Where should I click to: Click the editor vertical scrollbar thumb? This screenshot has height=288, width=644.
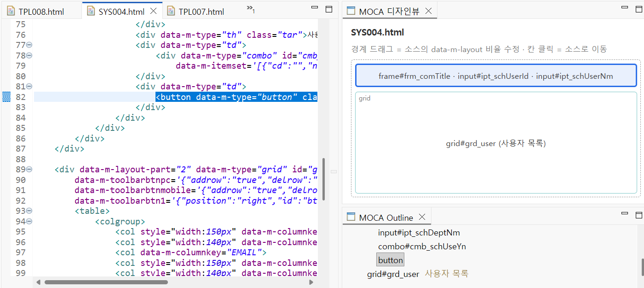(324, 179)
